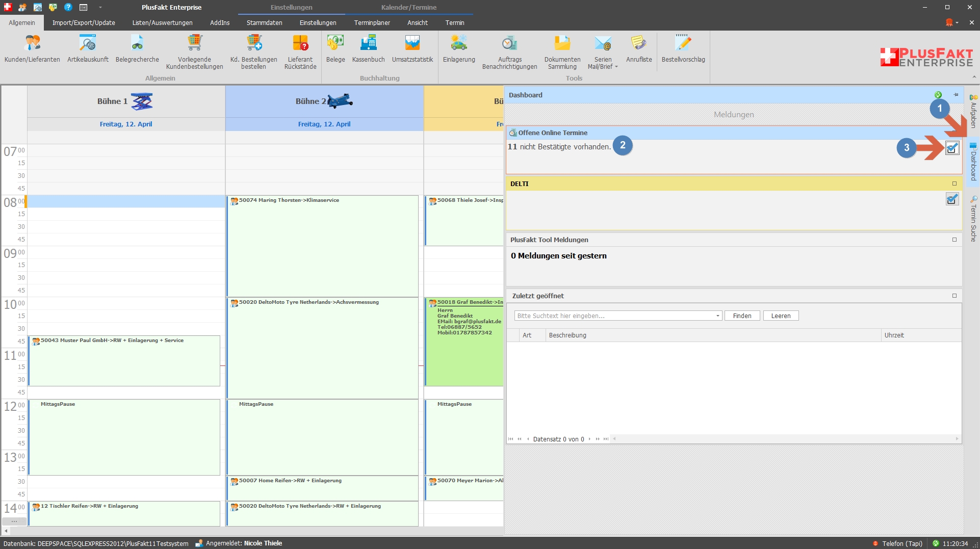
Task: Click the help question mark icon
Action: click(x=68, y=8)
